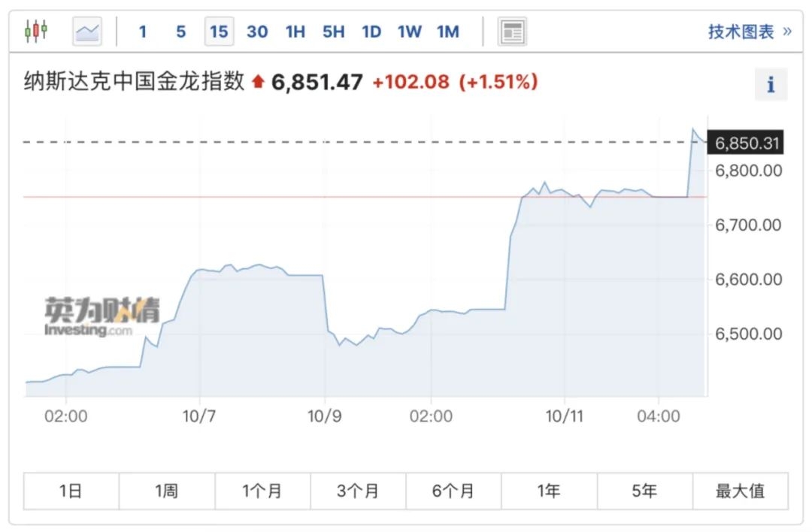
Task: Click the red up arrow indicator
Action: 258,81
